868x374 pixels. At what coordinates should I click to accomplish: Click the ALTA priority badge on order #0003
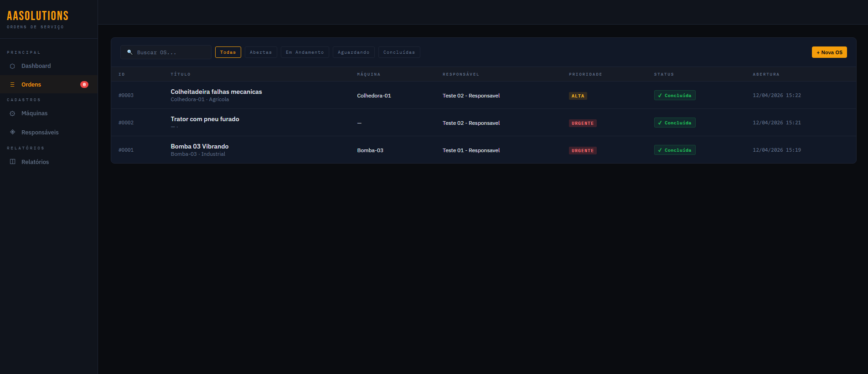[x=578, y=96]
